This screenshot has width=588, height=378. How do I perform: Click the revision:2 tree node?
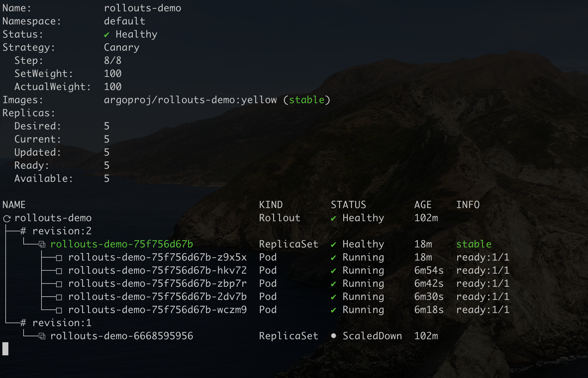[61, 231]
